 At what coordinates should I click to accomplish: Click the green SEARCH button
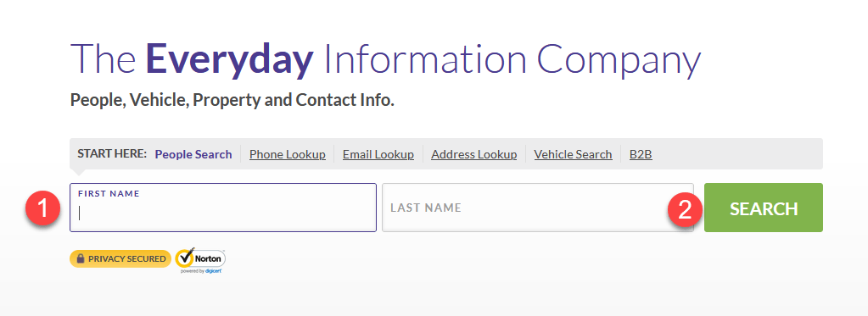[764, 208]
